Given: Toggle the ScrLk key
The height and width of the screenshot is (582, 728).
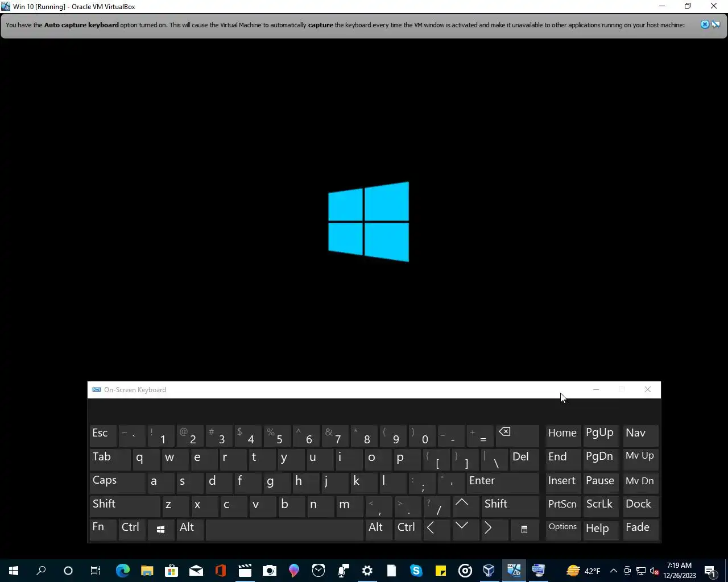Looking at the screenshot, I should point(601,506).
